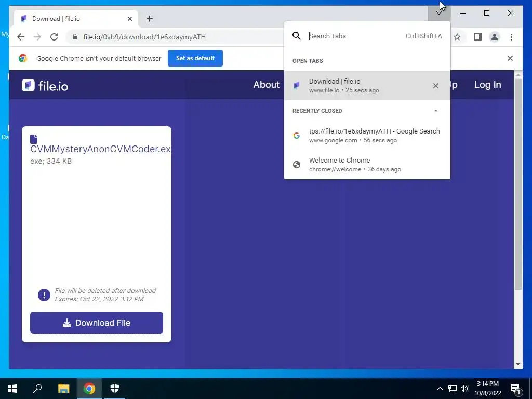Open Windows Security from the taskbar

pyautogui.click(x=115, y=389)
